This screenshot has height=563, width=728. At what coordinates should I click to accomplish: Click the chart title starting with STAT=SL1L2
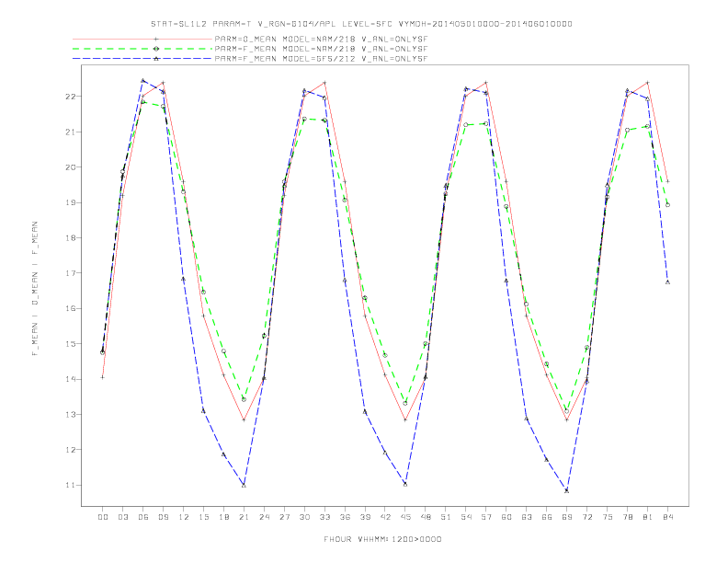(361, 24)
